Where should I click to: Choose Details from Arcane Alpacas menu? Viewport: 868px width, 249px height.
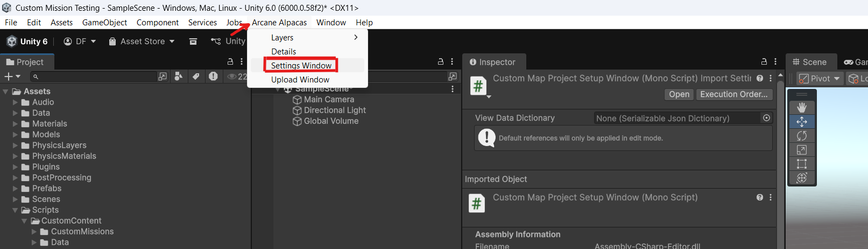click(307, 52)
